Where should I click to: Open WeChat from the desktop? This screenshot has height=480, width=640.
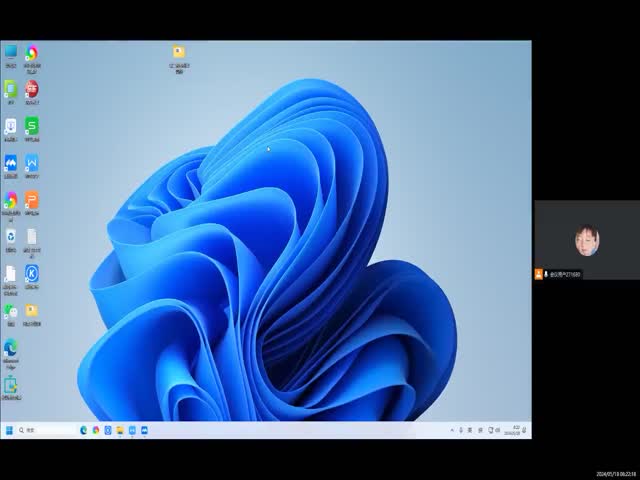coord(11,311)
